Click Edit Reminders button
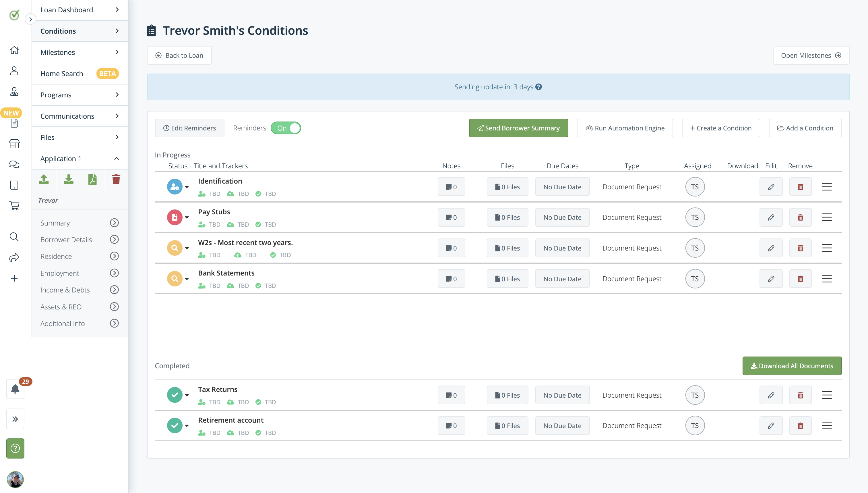 pos(189,128)
